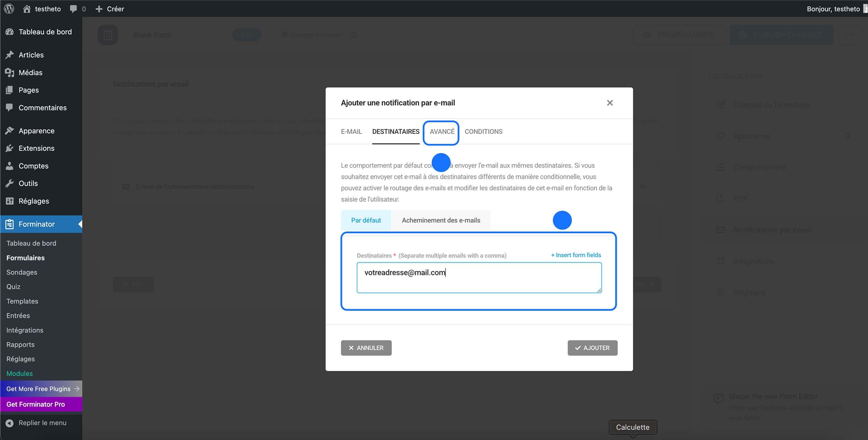This screenshot has width=868, height=440.
Task: Open the testheto account menu
Action: pos(833,9)
